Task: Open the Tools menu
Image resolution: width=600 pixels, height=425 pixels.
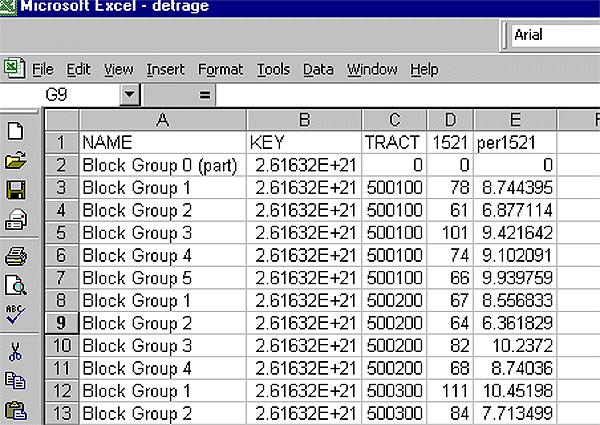Action: click(x=273, y=69)
